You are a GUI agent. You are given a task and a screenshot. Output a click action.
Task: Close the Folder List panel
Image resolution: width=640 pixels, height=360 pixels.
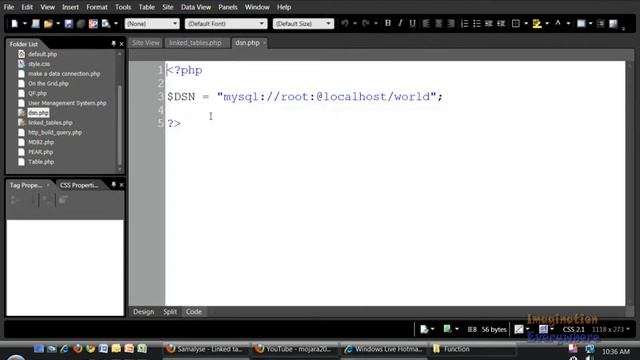[121, 44]
